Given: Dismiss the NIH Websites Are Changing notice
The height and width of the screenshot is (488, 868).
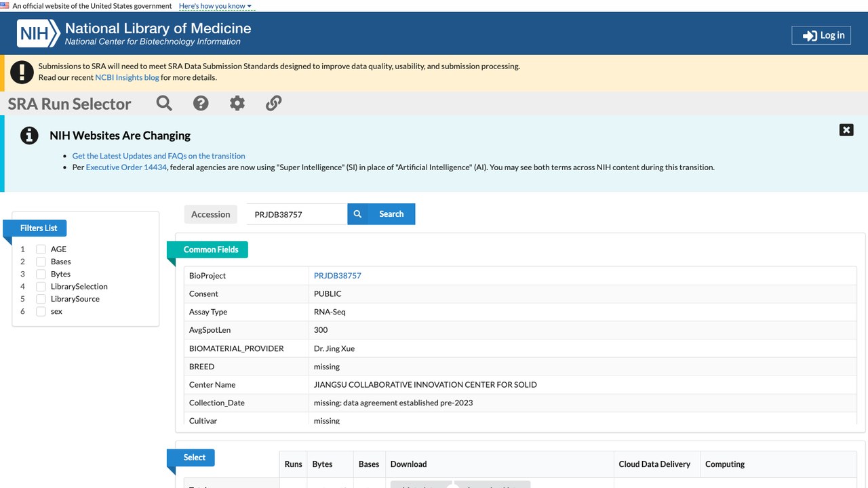Looking at the screenshot, I should pos(846,130).
